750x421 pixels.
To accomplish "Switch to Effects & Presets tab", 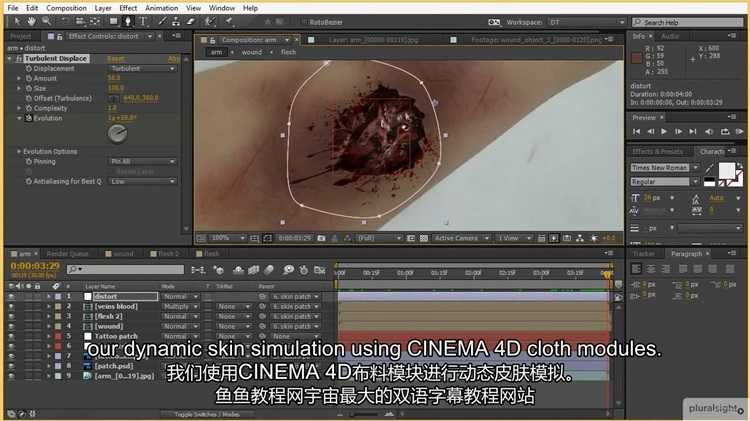I will coord(658,151).
